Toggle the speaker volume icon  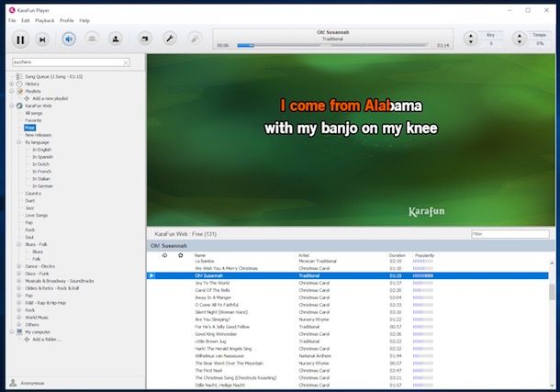(x=69, y=39)
